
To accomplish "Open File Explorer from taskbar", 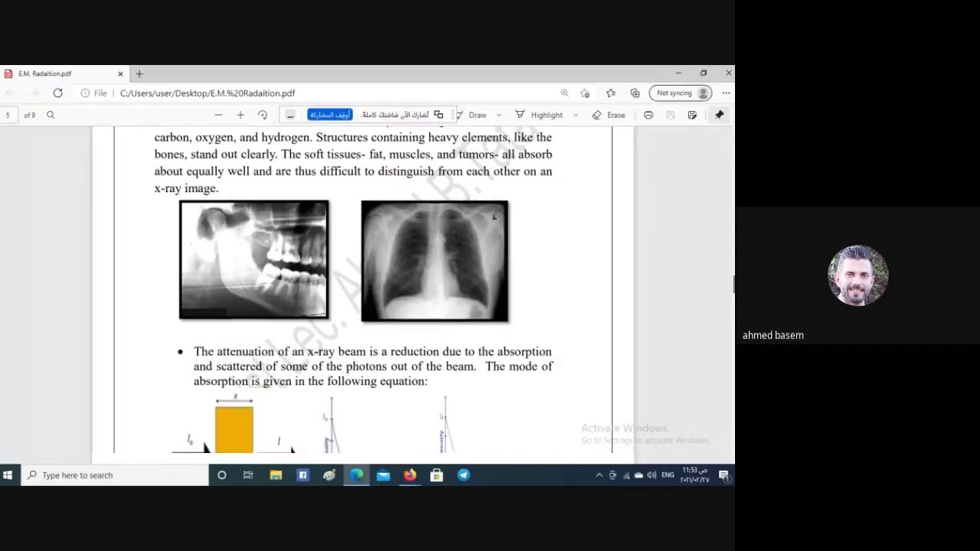I will [276, 475].
